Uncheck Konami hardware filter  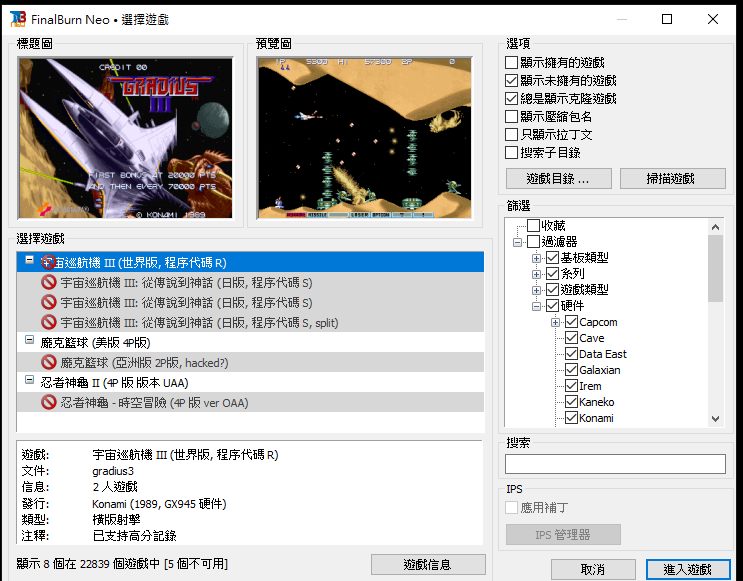571,418
